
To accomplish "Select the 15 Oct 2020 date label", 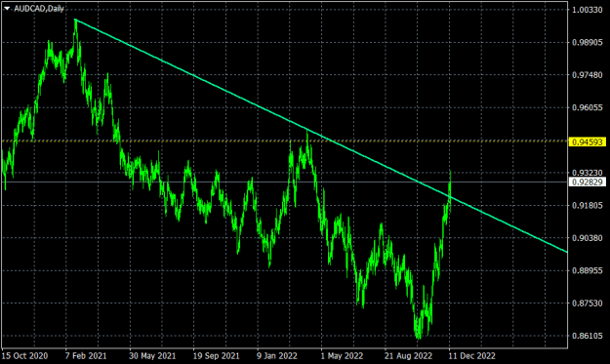I will tap(25, 356).
